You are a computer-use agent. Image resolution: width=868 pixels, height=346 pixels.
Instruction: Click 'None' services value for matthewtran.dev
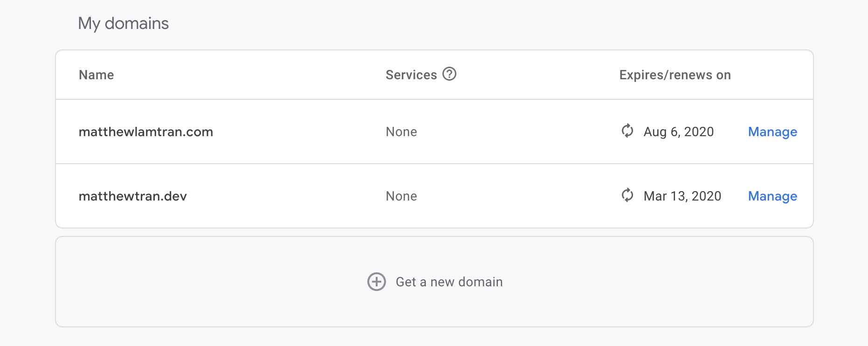point(401,196)
